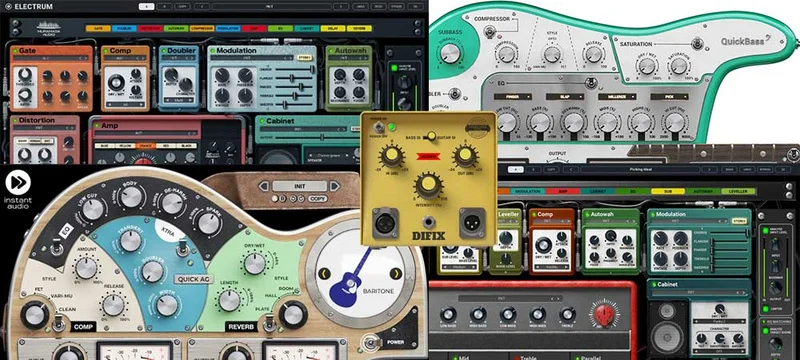Click the Quick AG Low Cut knob
Image resolution: width=800 pixels, height=360 pixels.
click(x=93, y=210)
